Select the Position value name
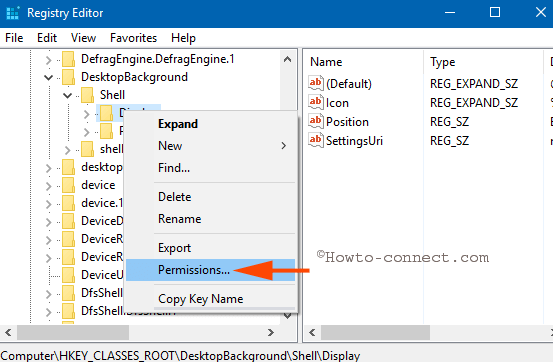This screenshot has width=553, height=362. 347,122
